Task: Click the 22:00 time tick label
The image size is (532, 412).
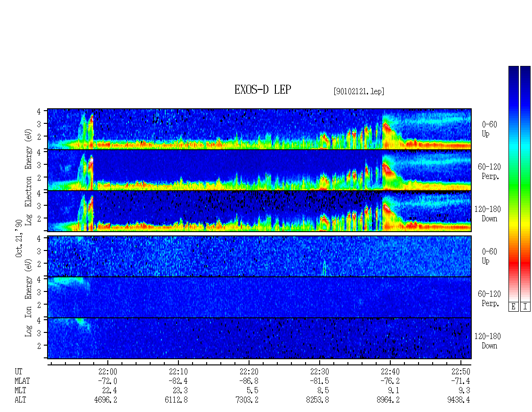Action: pyautogui.click(x=107, y=372)
